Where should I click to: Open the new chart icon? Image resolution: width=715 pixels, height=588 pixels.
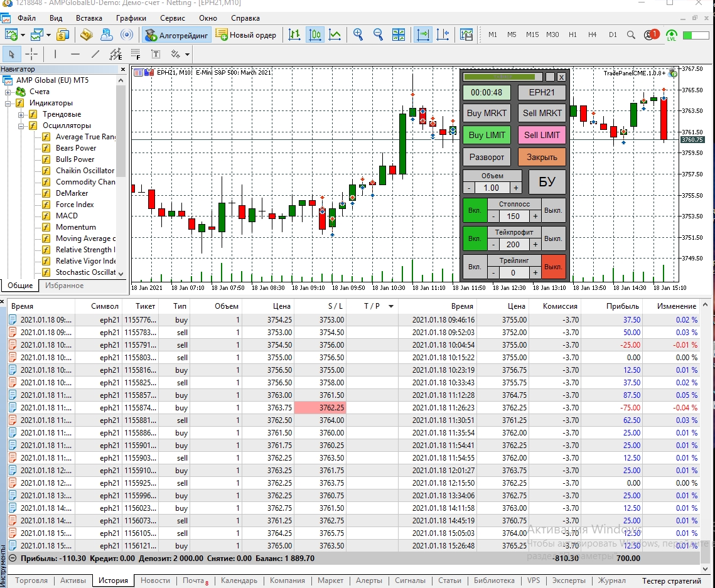pyautogui.click(x=11, y=35)
